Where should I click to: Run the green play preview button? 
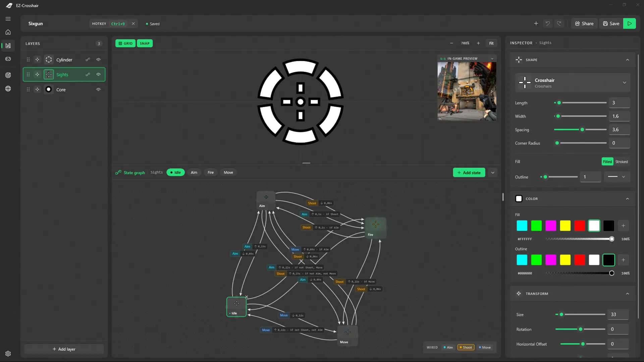(630, 23)
